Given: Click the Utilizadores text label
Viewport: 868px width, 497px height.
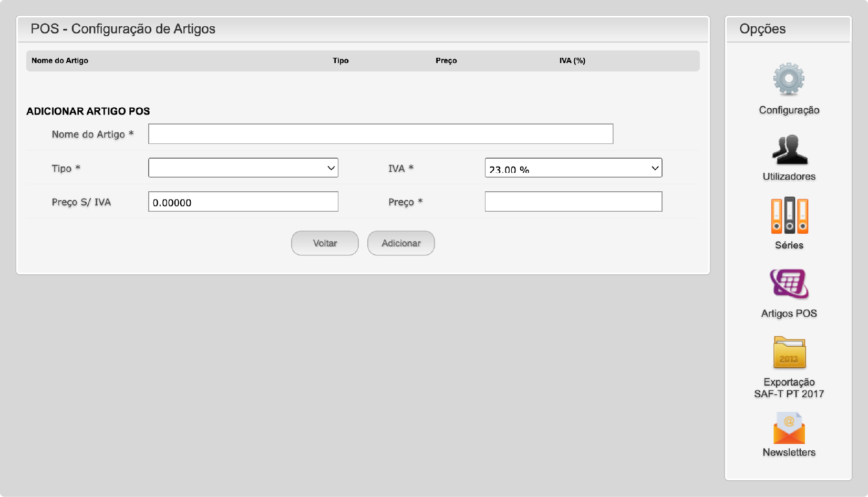Looking at the screenshot, I should pyautogui.click(x=789, y=177).
